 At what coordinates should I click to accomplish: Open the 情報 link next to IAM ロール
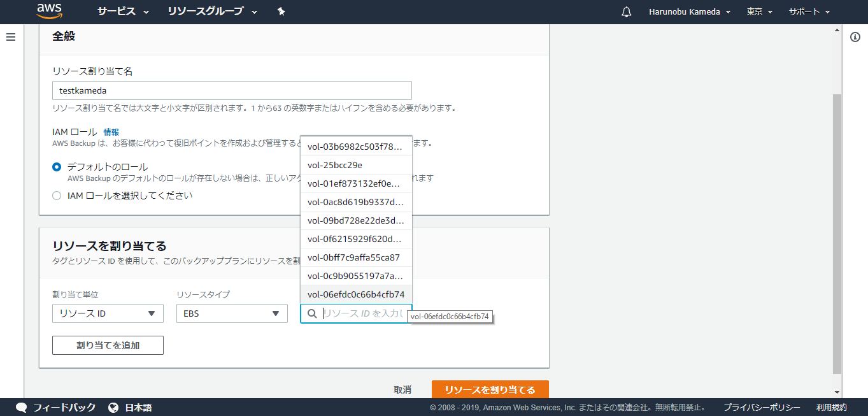click(x=111, y=132)
